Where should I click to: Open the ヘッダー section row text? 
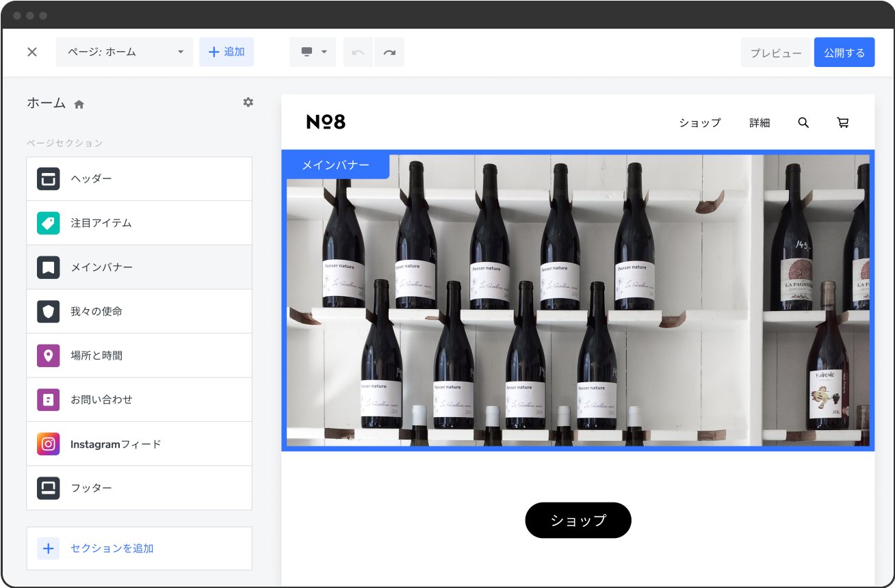[91, 178]
